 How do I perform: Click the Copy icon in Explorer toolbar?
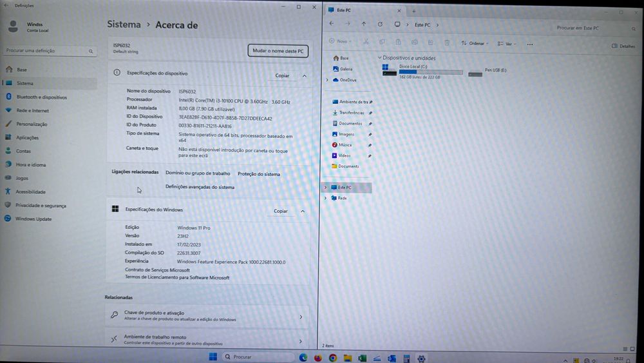point(382,42)
